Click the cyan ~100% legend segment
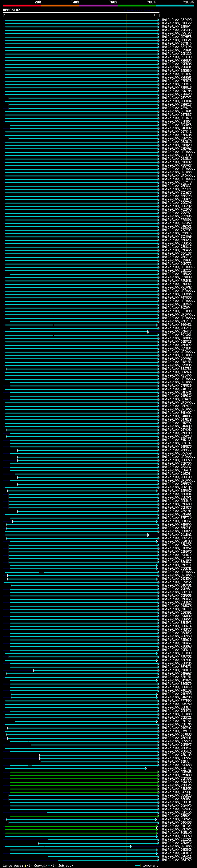The height and width of the screenshot is (868, 197). pyautogui.click(x=175, y=6)
